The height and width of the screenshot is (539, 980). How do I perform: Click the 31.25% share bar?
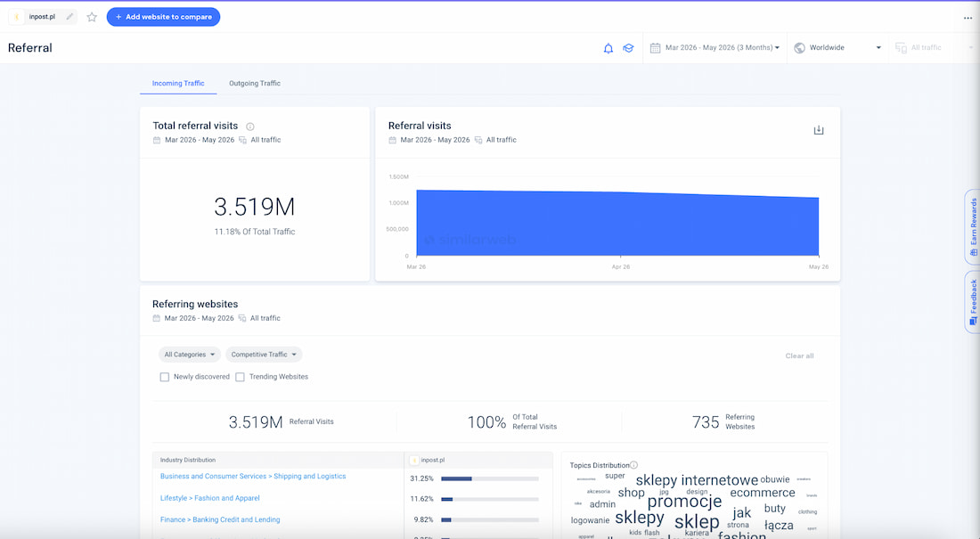(490, 479)
